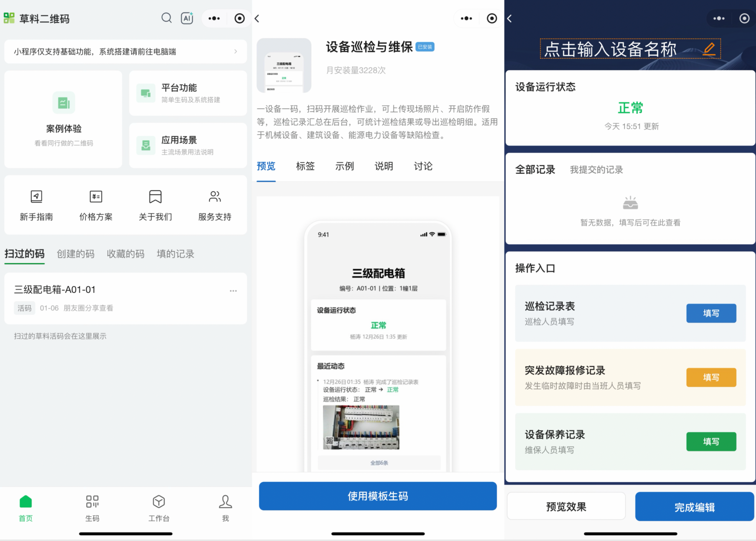Click the search magnifier icon
This screenshot has width=756, height=541.
pyautogui.click(x=166, y=18)
